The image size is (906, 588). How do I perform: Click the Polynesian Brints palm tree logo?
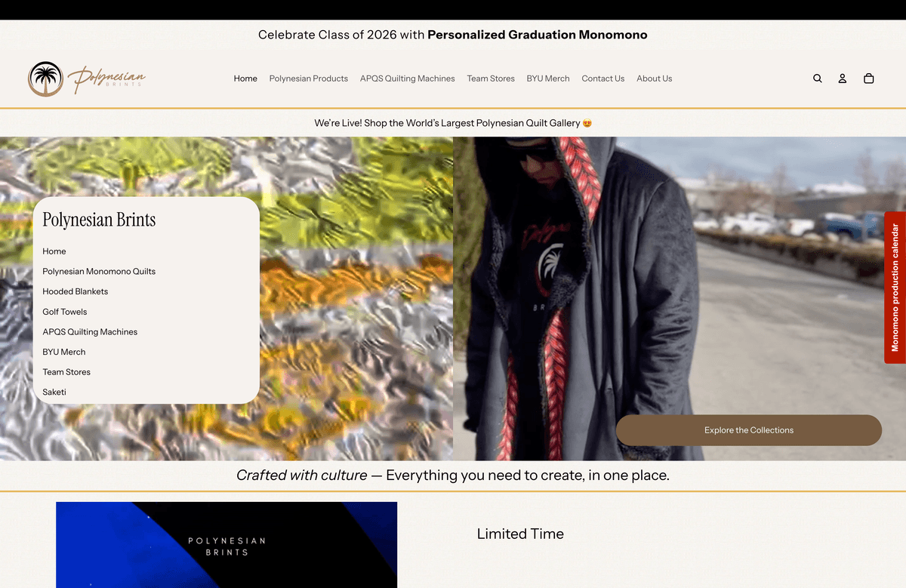[x=86, y=79]
